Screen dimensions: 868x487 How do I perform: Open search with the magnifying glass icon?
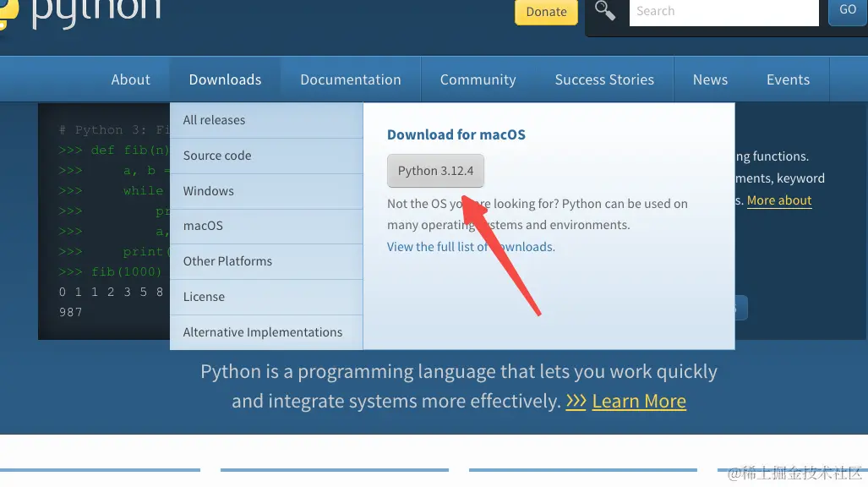click(x=603, y=12)
